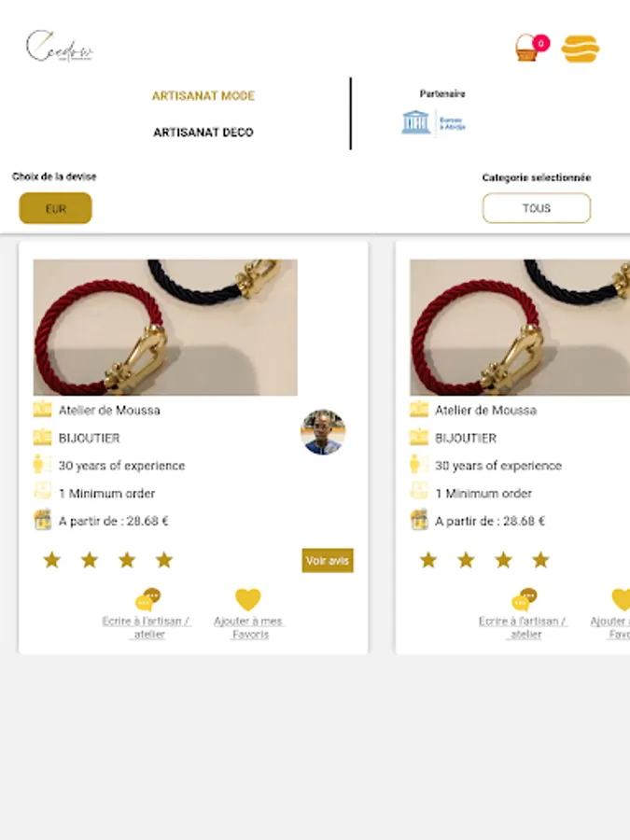
Task: Click Ajouter à mes Favoris link in first card
Action: pyautogui.click(x=249, y=627)
